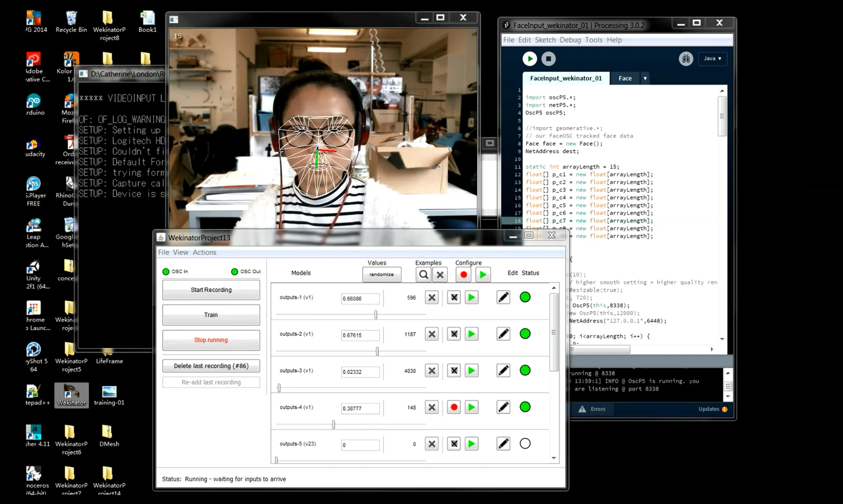
Task: Click the outputs-4 value slider handle
Action: (x=333, y=424)
